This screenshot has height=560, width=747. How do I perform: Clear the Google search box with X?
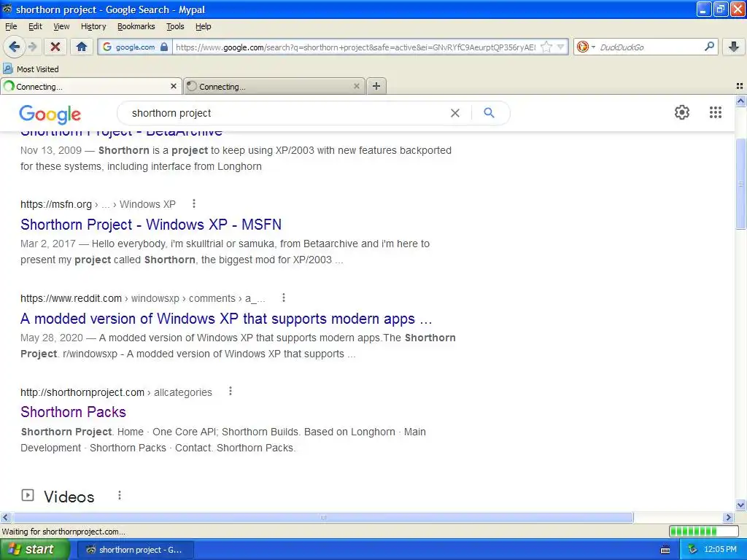455,113
